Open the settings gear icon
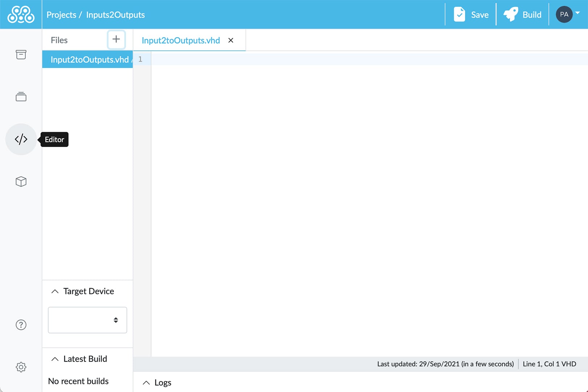This screenshot has width=588, height=392. (x=21, y=367)
